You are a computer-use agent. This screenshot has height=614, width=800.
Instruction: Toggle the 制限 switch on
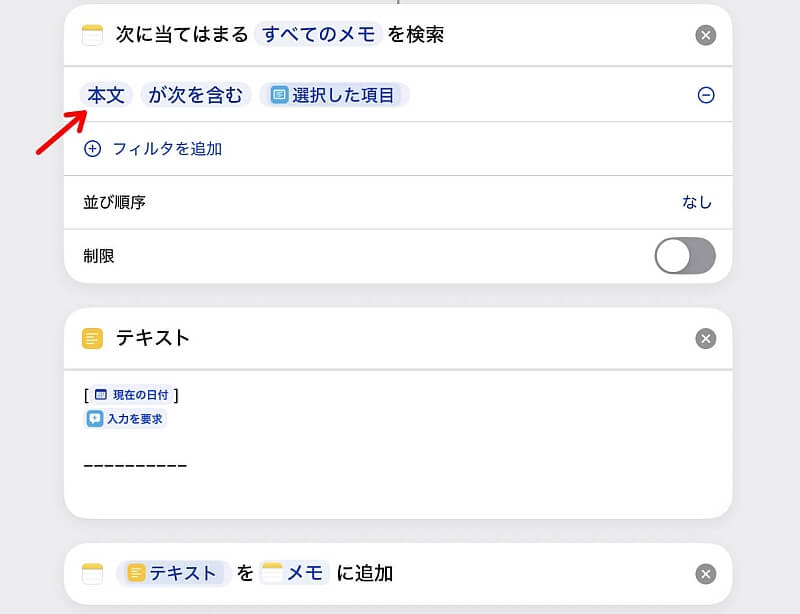tap(685, 256)
